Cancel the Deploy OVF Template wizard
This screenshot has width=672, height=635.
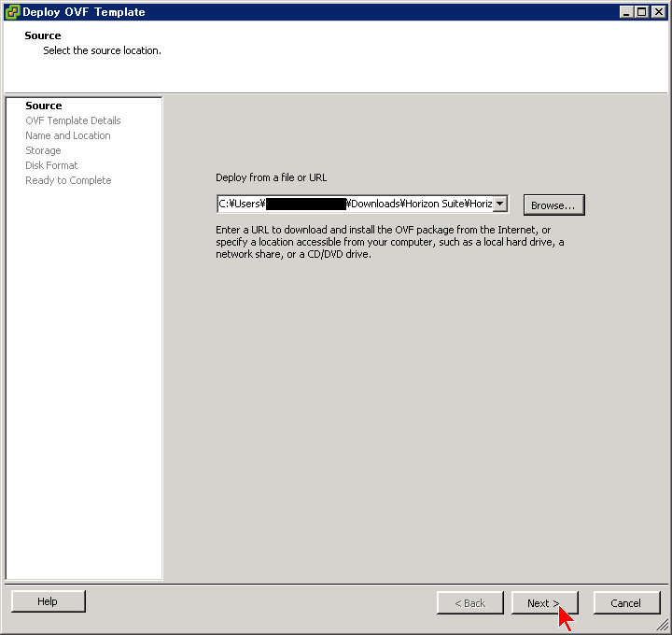(x=626, y=603)
